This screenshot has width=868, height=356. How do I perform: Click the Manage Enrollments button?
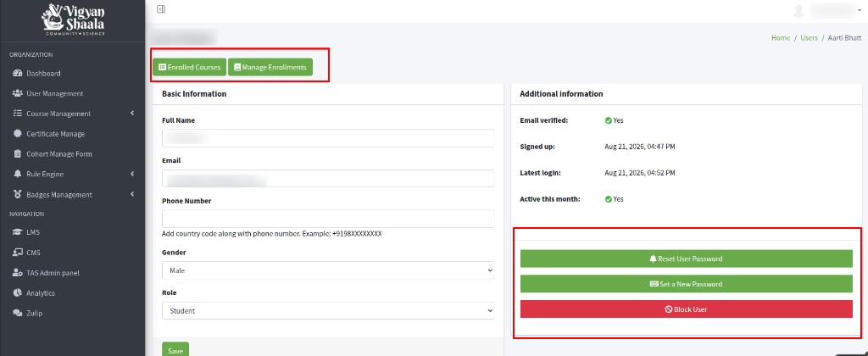coord(270,67)
